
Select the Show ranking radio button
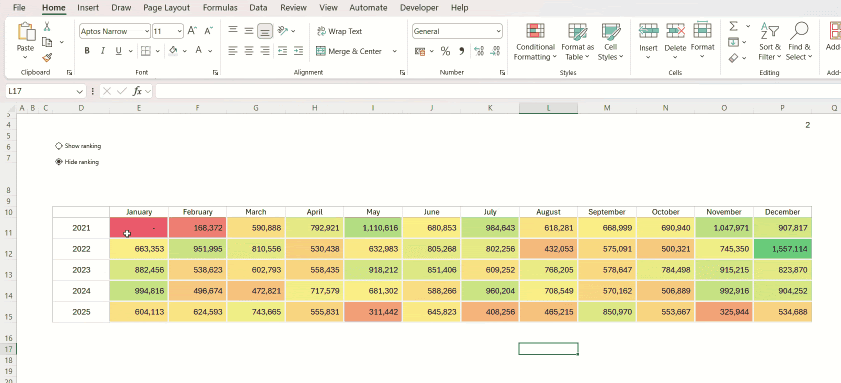(58, 145)
